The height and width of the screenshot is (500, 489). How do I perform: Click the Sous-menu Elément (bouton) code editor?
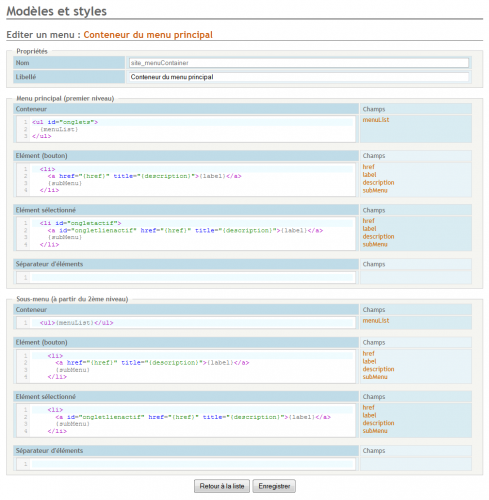click(x=186, y=366)
